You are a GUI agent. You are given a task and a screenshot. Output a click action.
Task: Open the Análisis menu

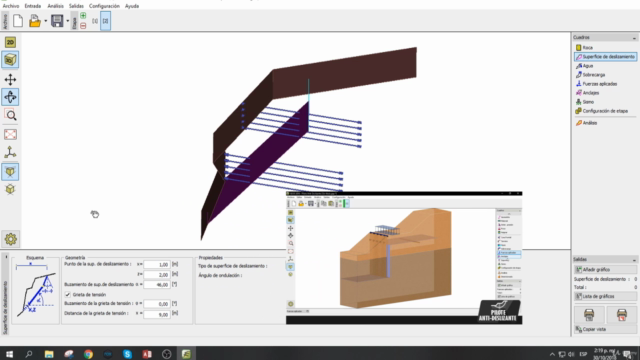[55, 6]
